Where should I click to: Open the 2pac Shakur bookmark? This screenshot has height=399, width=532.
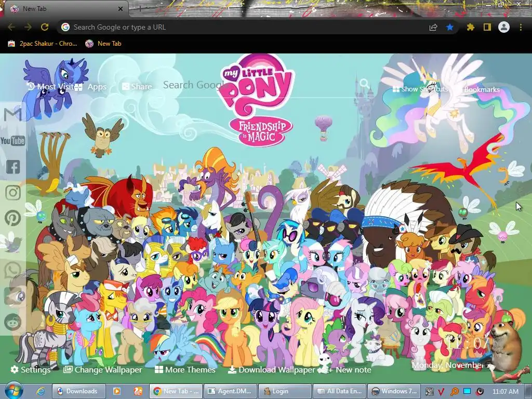click(x=43, y=44)
